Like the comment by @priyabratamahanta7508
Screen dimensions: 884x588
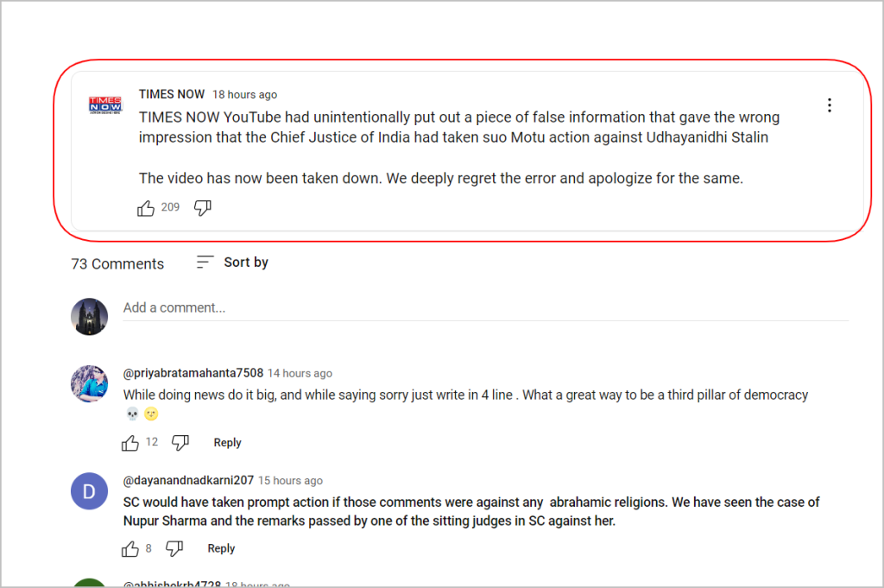coord(129,443)
